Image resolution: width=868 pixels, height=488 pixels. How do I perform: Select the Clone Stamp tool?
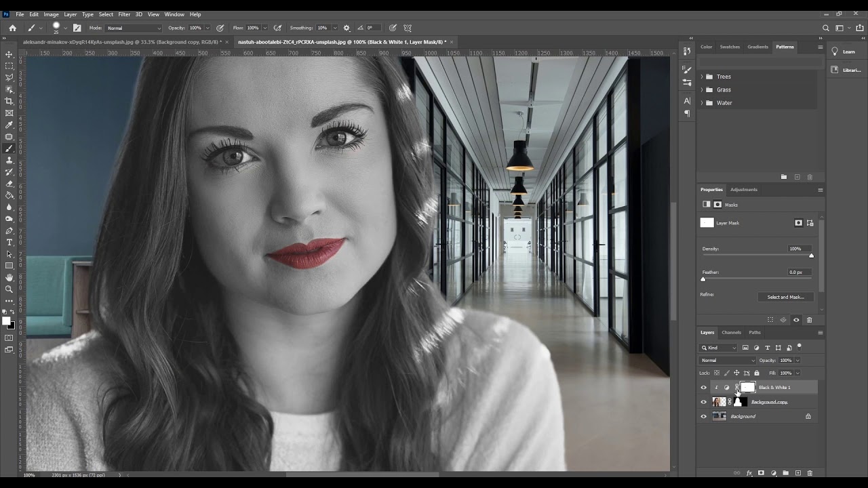click(9, 160)
